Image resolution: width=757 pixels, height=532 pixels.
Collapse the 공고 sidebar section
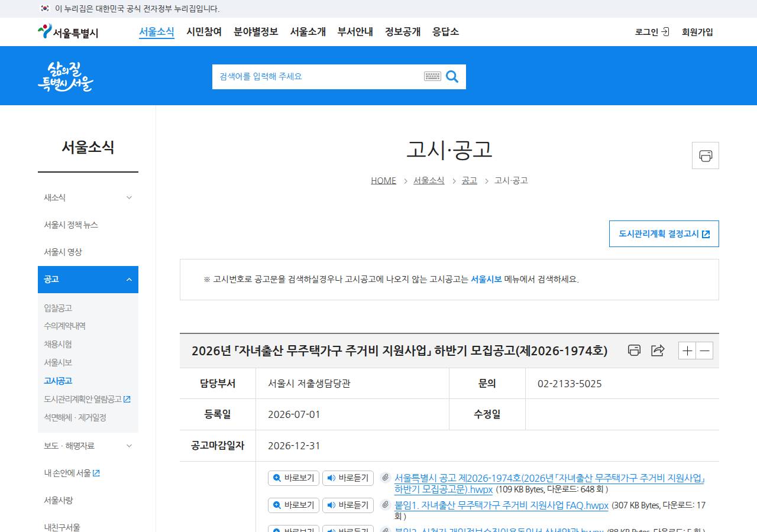(88, 280)
